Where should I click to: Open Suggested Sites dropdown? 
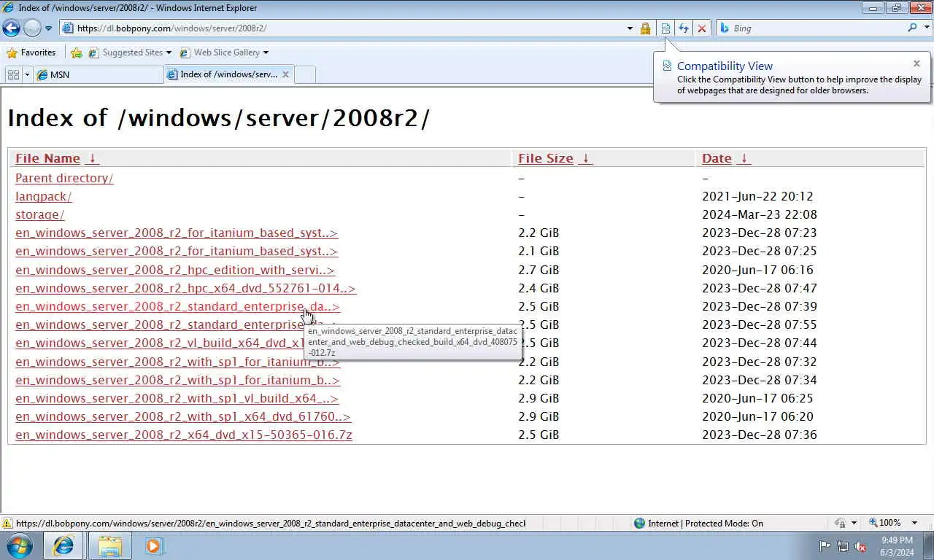pos(131,52)
